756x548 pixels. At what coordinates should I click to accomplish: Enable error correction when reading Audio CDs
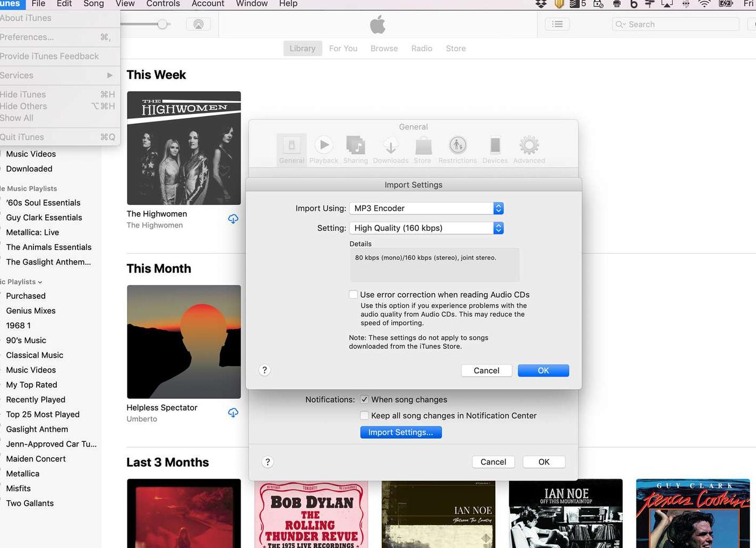click(353, 294)
